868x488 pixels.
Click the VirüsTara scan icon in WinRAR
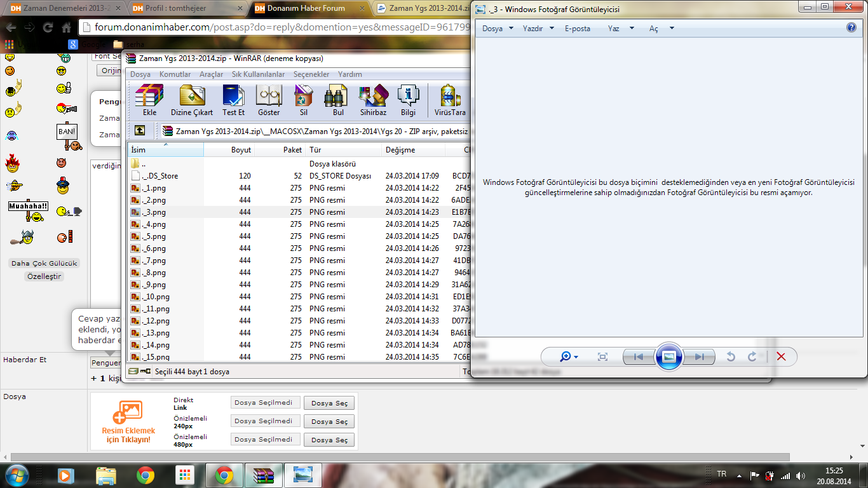tap(450, 100)
